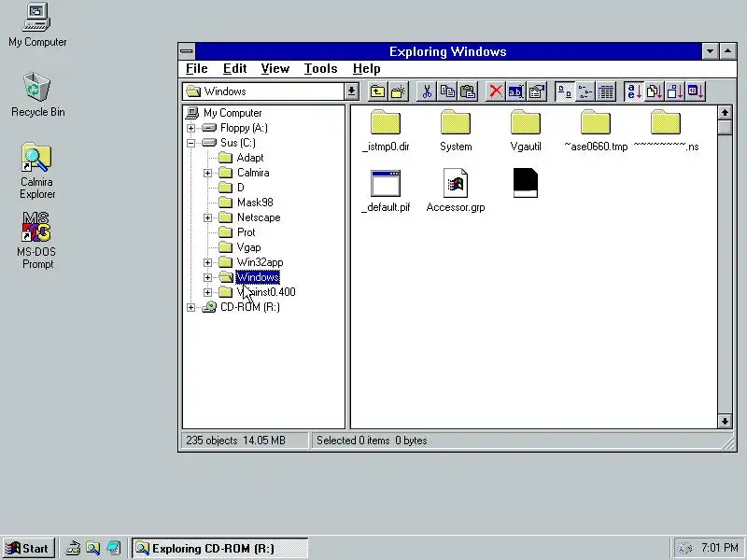Expand the CD-ROM (R:) drive node

click(x=191, y=307)
